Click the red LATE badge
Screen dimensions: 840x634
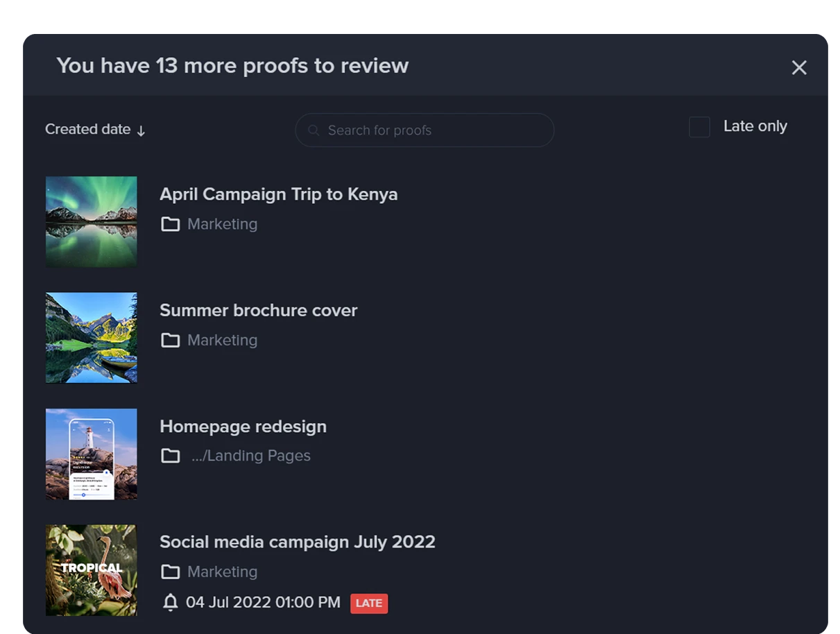pyautogui.click(x=368, y=603)
